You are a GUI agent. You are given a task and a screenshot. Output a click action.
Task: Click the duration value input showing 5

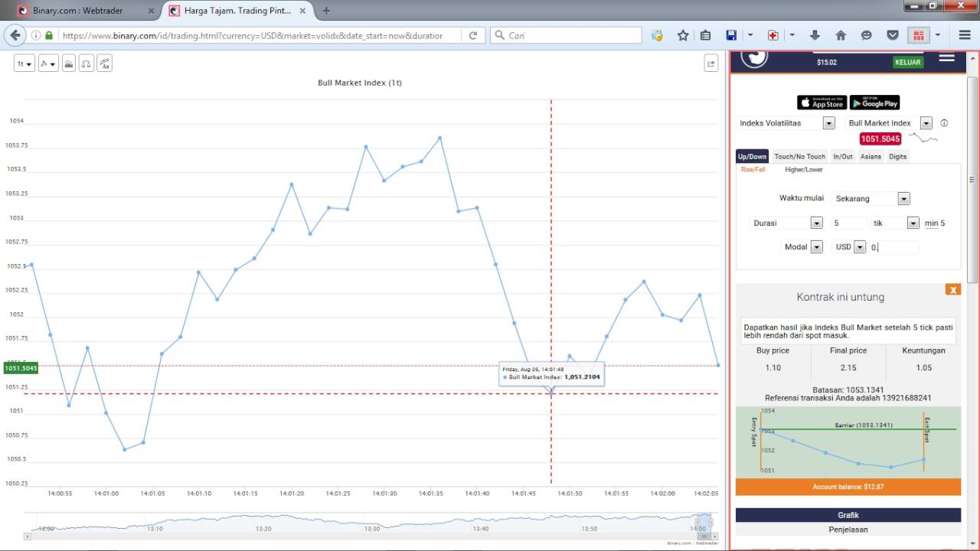coord(848,223)
